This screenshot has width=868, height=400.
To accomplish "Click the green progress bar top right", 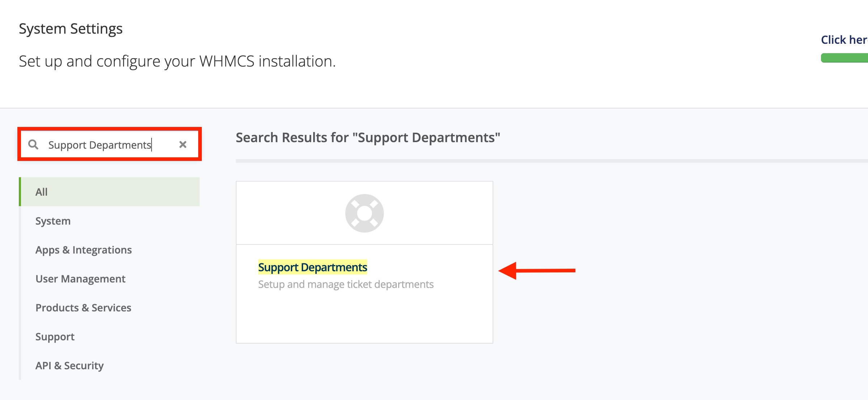I will 844,58.
